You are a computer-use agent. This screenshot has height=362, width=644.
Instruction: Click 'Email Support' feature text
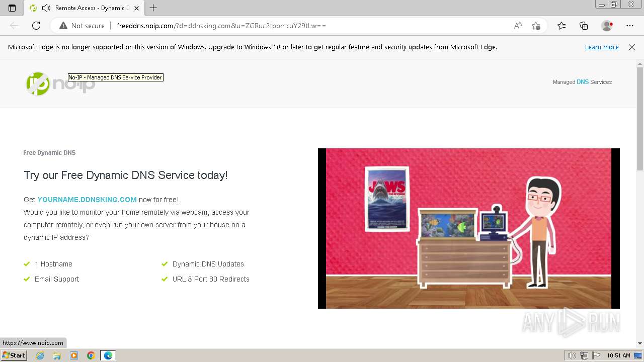pos(57,279)
